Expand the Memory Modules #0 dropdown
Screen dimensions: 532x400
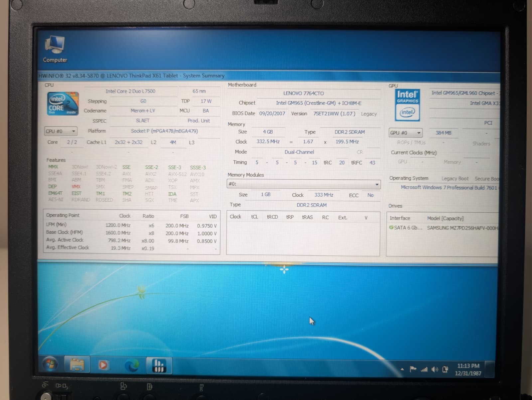coord(304,184)
